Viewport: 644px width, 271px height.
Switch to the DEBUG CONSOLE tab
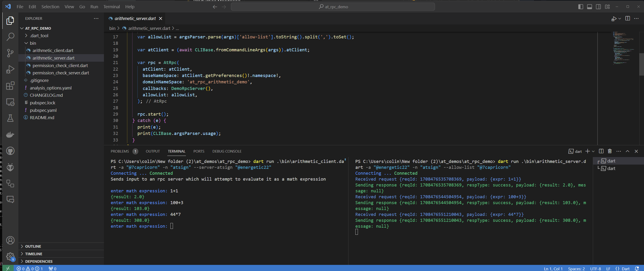[x=226, y=151]
